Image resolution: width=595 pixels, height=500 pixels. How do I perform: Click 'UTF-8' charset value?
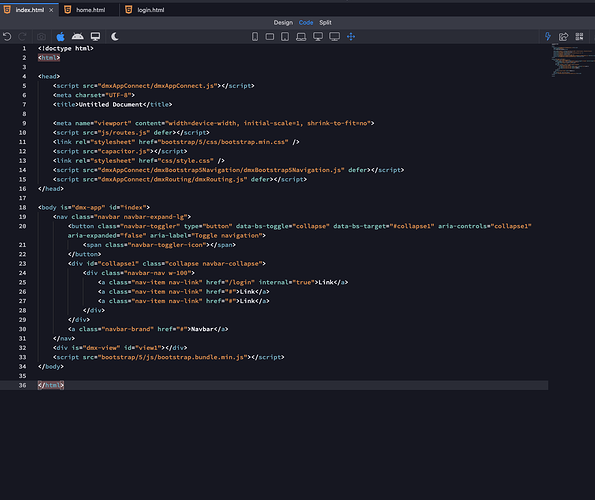tap(118, 95)
